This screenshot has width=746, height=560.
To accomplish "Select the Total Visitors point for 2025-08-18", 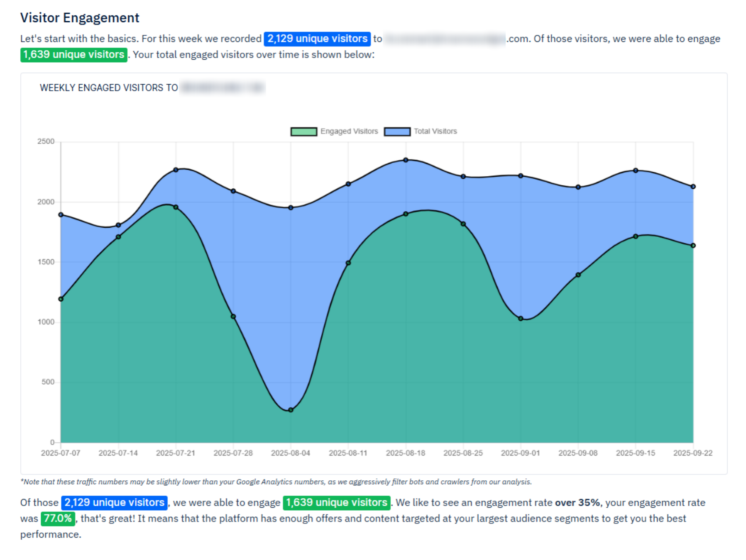I will click(x=406, y=160).
